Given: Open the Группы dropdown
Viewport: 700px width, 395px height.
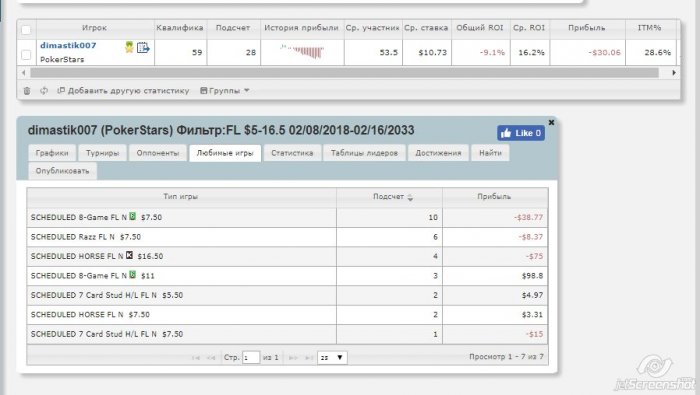Looking at the screenshot, I should click(x=225, y=91).
